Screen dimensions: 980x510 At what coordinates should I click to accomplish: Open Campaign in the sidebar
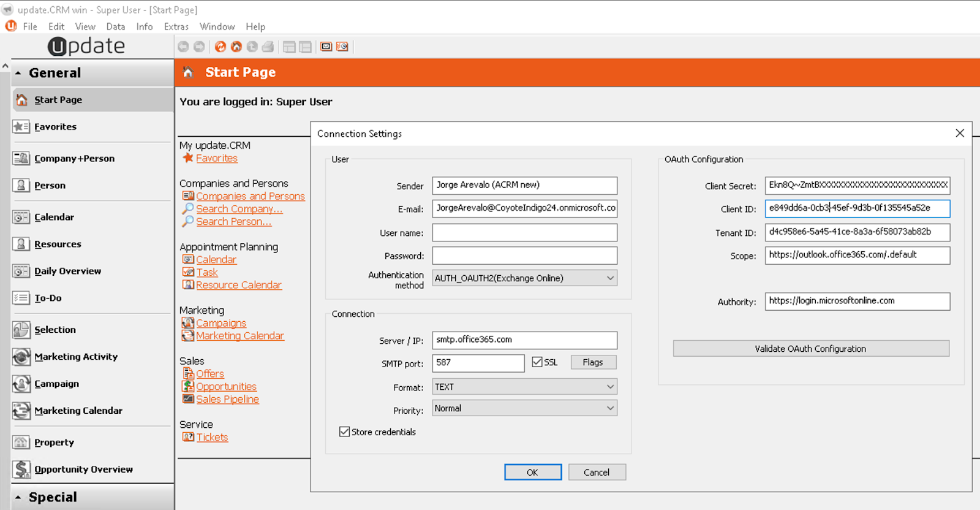click(92, 384)
